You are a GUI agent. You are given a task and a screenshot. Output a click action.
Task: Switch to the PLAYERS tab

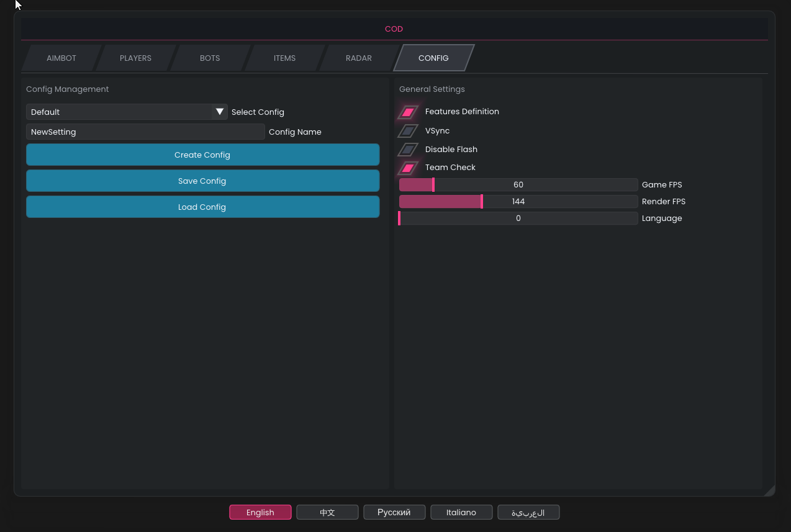coord(135,58)
